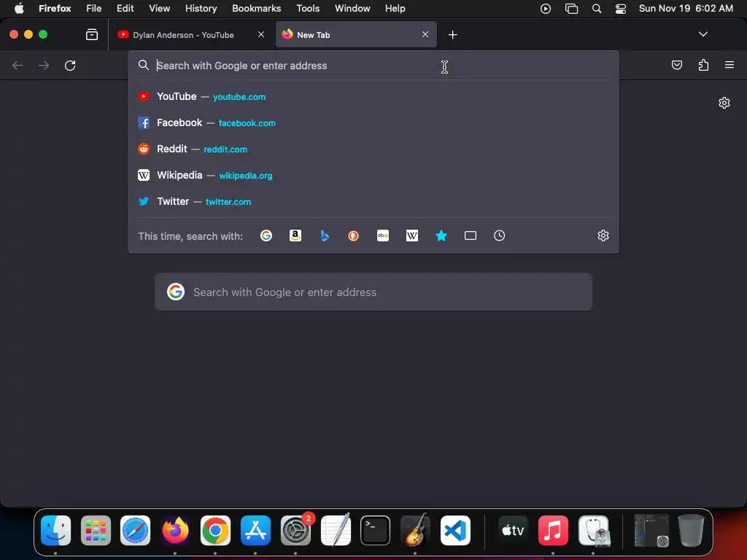Expand the list all tabs chevron
Image resolution: width=747 pixels, height=560 pixels.
703,34
